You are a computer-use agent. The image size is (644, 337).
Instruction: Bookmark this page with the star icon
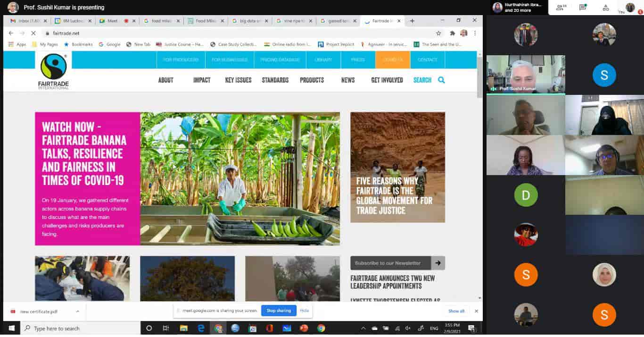[438, 34]
